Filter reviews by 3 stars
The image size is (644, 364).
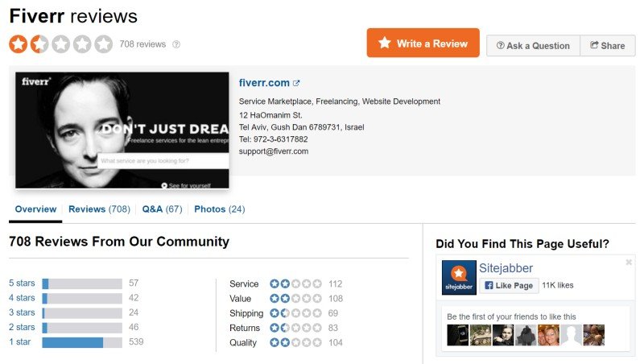tap(23, 312)
